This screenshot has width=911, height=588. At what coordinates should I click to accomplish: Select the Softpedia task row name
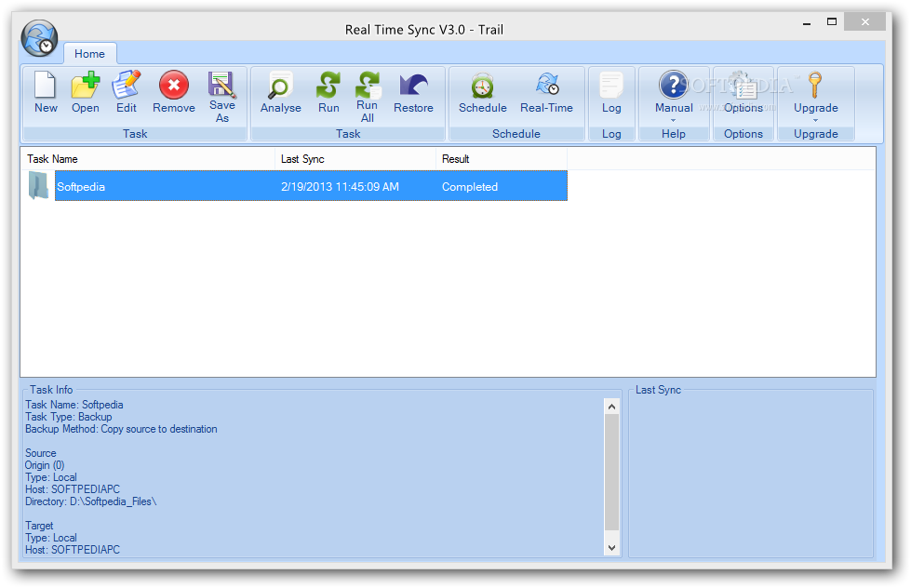click(81, 186)
